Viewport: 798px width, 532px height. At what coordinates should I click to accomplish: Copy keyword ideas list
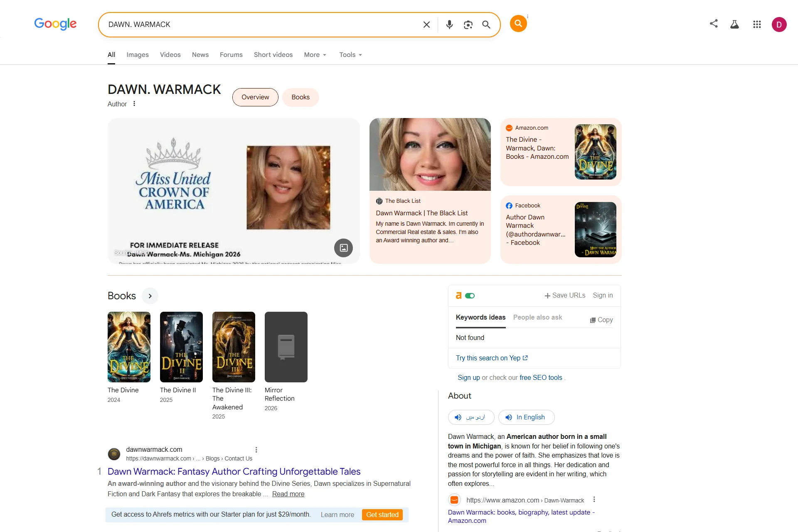(601, 320)
